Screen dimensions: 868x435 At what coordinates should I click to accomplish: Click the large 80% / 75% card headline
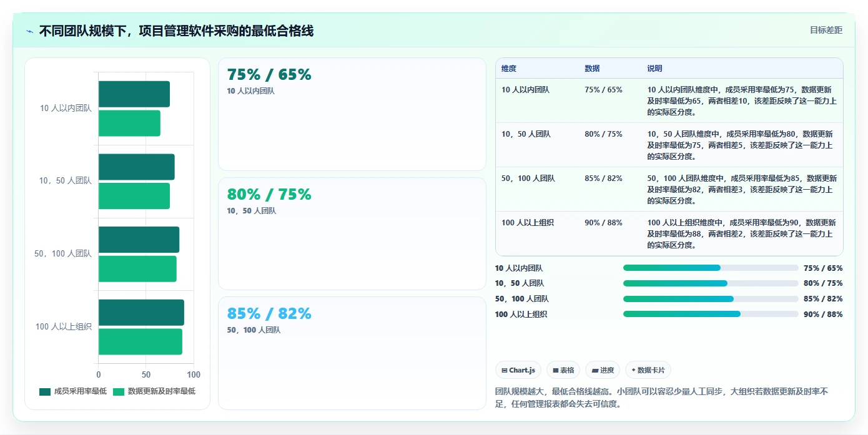pos(269,195)
